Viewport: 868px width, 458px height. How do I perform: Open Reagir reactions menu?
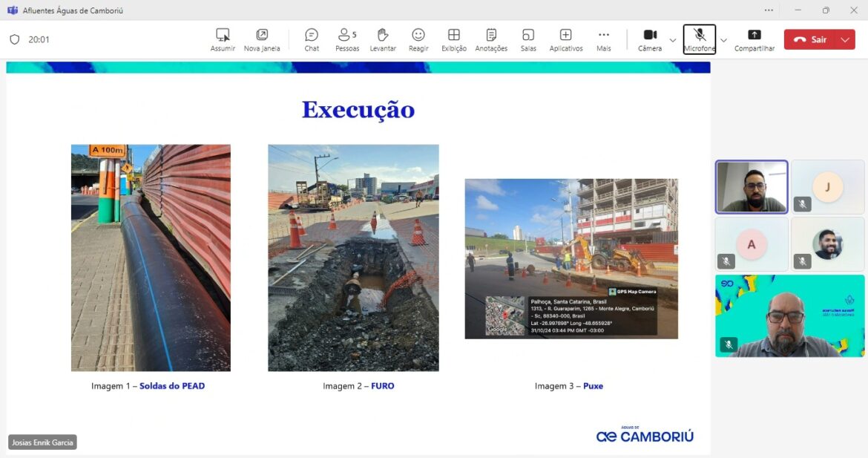[418, 39]
